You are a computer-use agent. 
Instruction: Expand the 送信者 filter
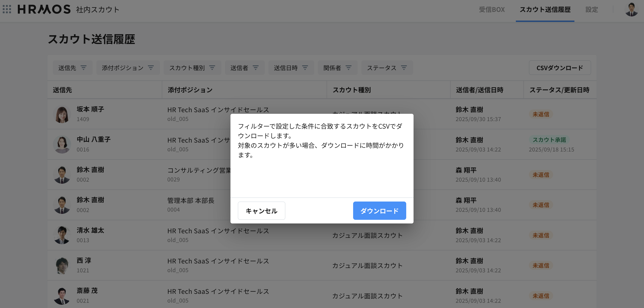coord(244,68)
